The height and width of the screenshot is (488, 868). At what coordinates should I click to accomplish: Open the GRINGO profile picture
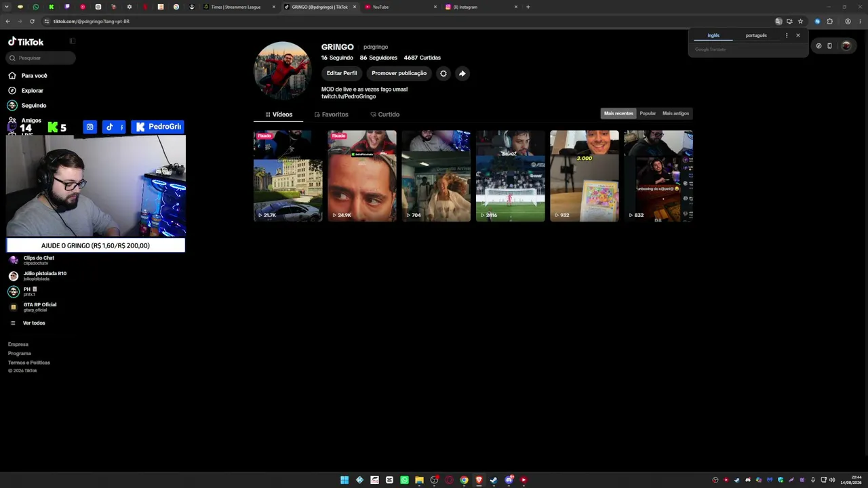pos(283,71)
